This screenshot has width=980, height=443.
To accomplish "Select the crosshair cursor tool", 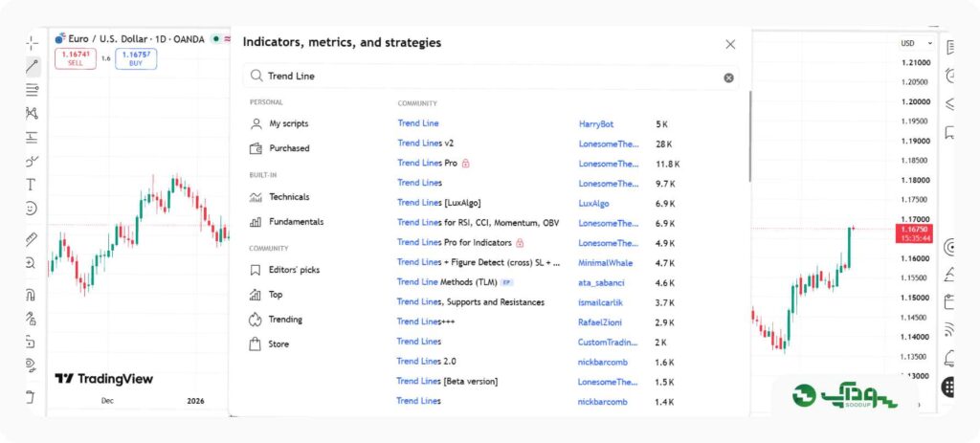I will pos(32,44).
